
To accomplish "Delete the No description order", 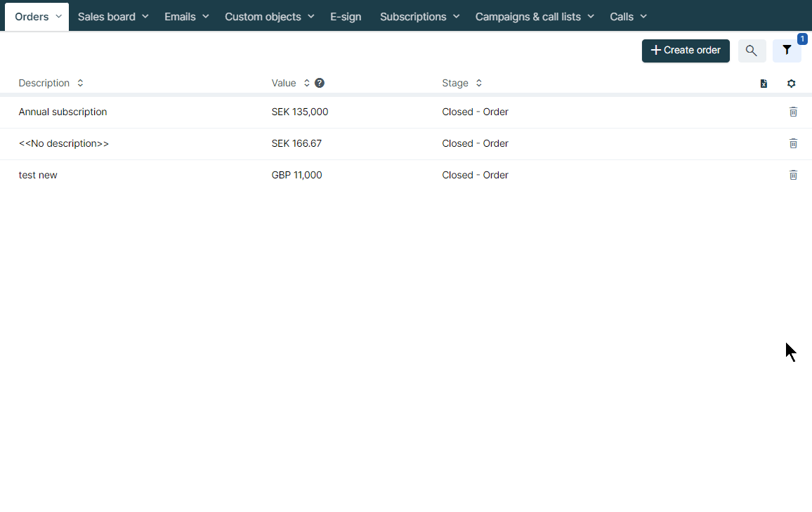I will tap(793, 143).
